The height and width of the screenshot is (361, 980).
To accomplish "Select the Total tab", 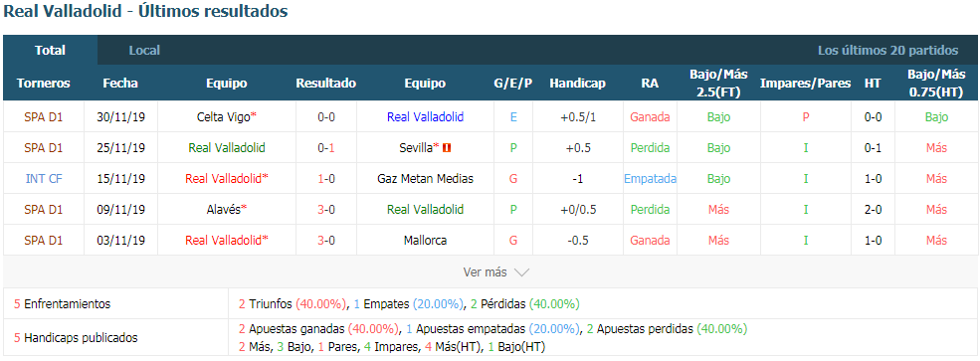I will click(x=50, y=50).
